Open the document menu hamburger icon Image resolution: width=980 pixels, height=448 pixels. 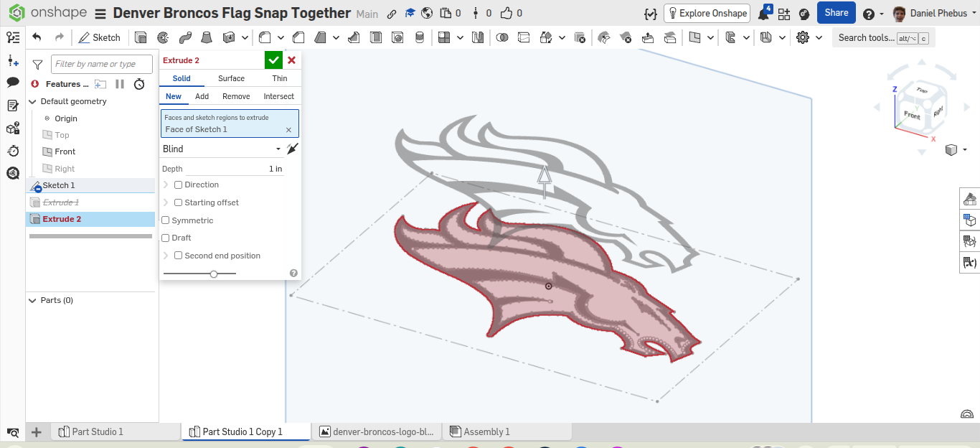click(x=100, y=14)
